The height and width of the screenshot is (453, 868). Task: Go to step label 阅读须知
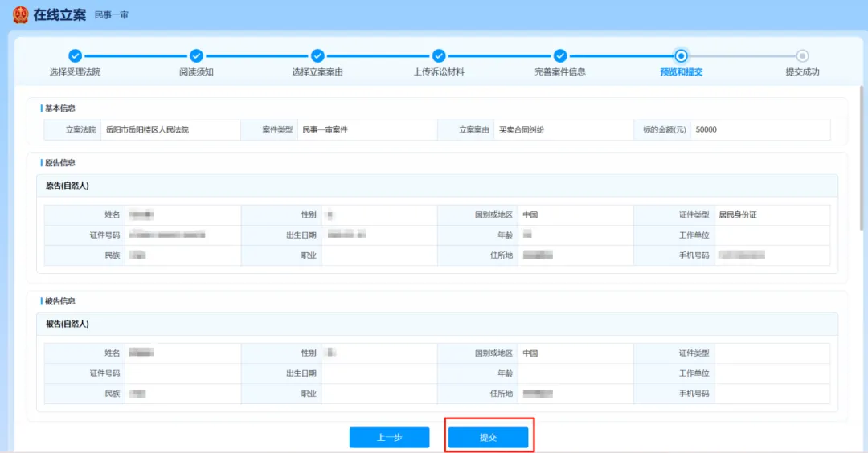[x=196, y=72]
